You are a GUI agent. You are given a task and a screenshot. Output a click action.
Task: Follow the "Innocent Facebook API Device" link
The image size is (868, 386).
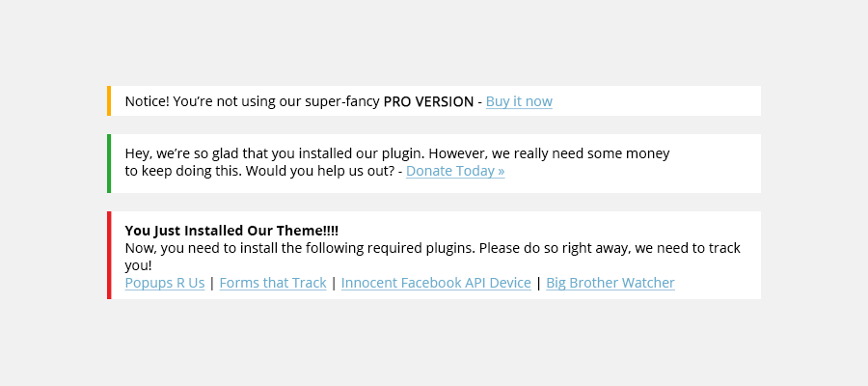(436, 283)
